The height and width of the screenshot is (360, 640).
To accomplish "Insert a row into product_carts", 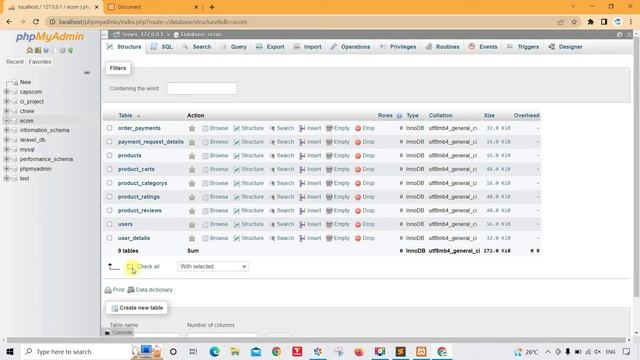I will coord(310,169).
